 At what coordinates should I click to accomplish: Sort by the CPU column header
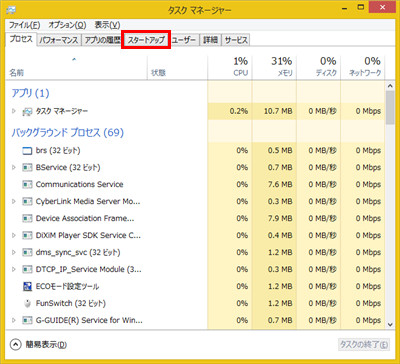(230, 67)
